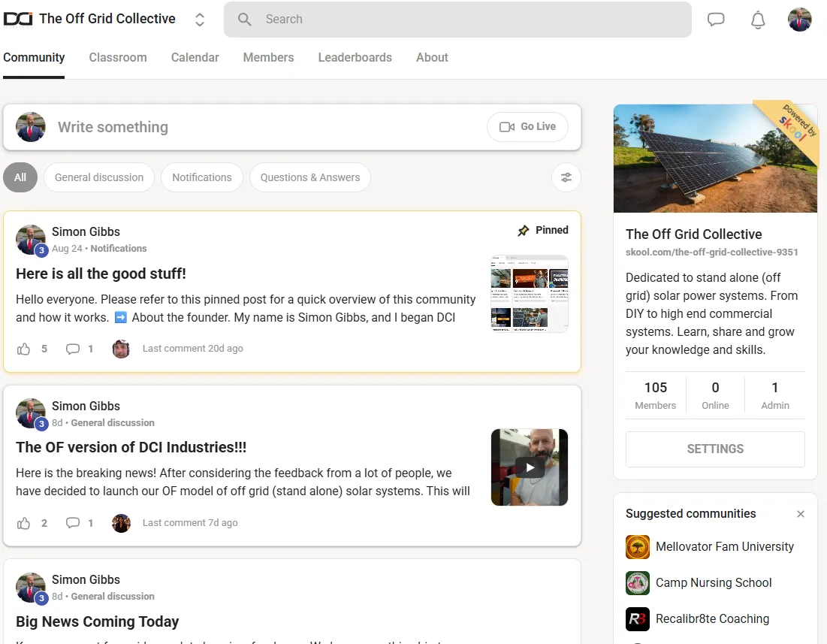This screenshot has height=644, width=827.
Task: Click the Recalibr8te Coaching R8 icon
Action: [x=637, y=619]
